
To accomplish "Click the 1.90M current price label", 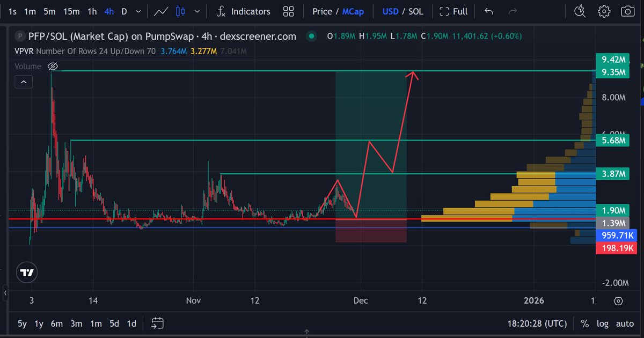I will (x=613, y=210).
